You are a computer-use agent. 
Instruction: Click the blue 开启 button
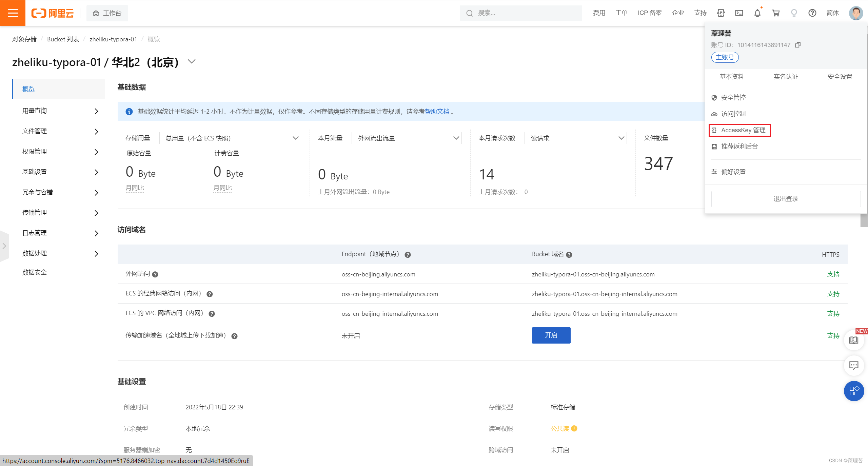(551, 335)
